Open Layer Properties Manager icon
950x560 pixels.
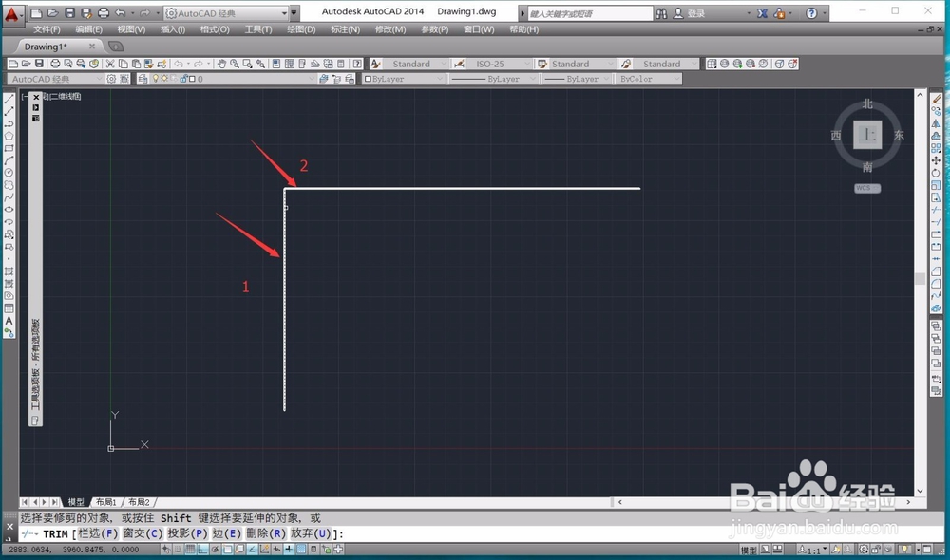click(x=143, y=79)
